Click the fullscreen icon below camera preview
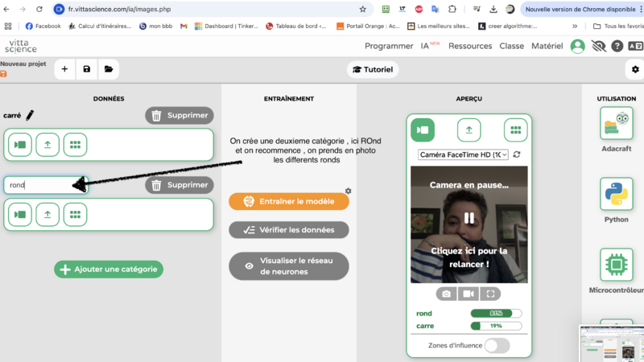Viewport: 644px width, 362px height. pos(491,294)
